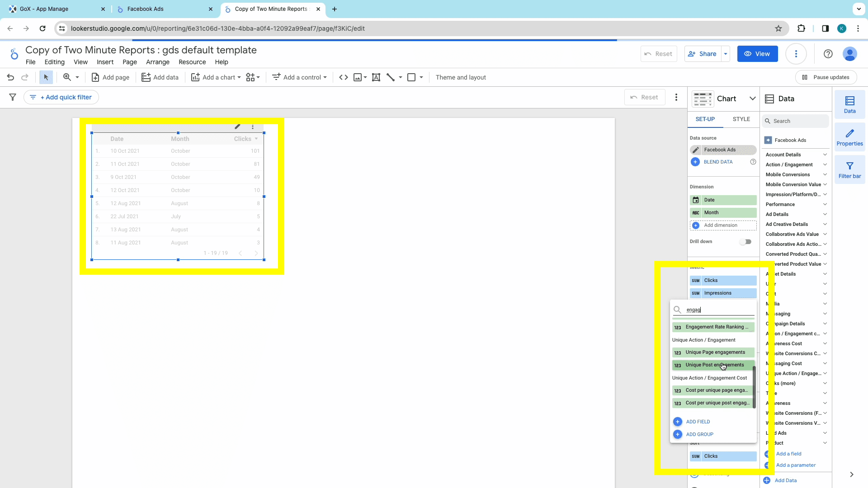Open the Filter bar panel

850,170
